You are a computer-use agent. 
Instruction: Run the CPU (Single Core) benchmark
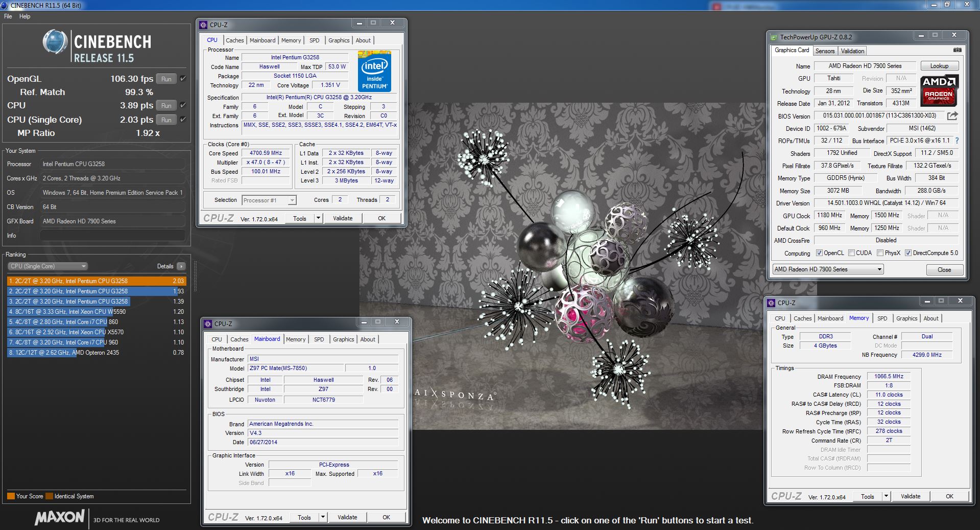[x=166, y=120]
